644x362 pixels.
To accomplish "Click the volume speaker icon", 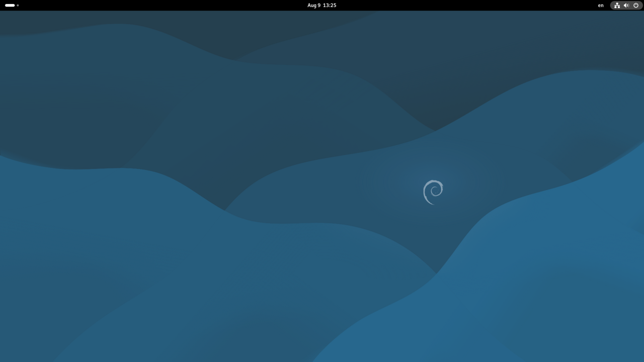I will tap(626, 6).
